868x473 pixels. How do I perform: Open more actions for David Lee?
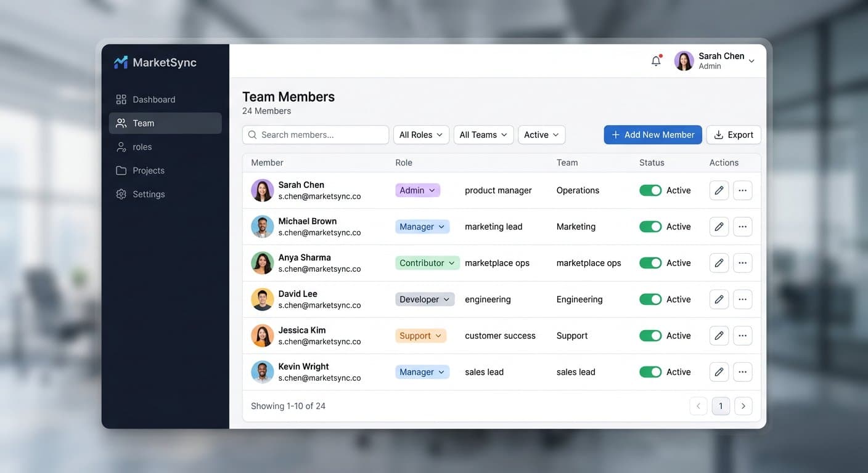tap(742, 299)
